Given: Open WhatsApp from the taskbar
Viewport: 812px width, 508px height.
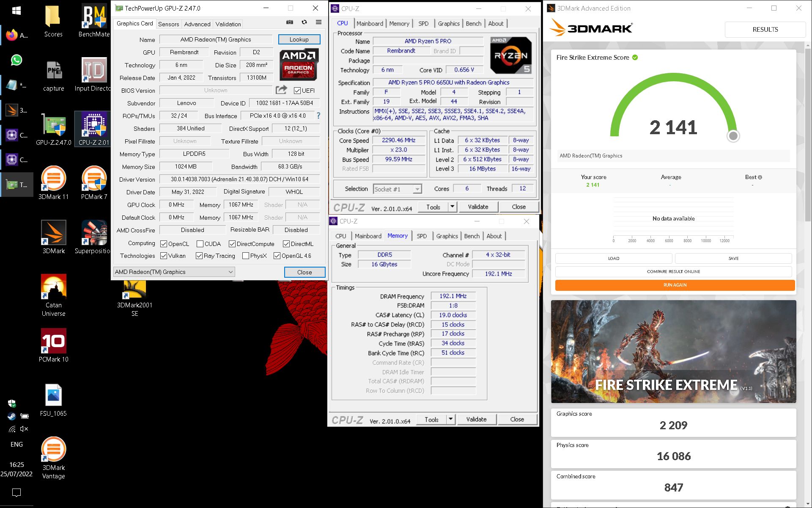Looking at the screenshot, I should click(16, 60).
